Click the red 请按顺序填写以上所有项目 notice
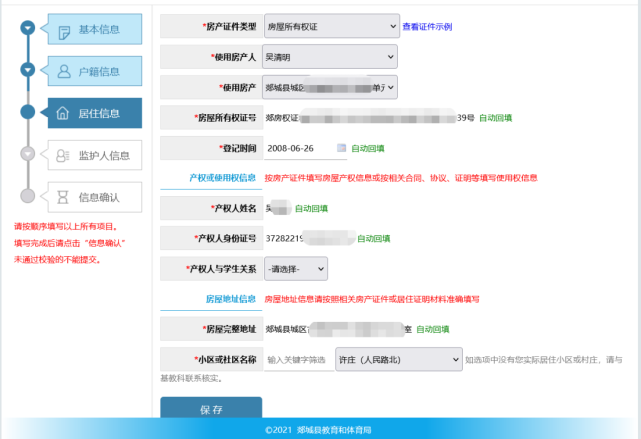 66,226
